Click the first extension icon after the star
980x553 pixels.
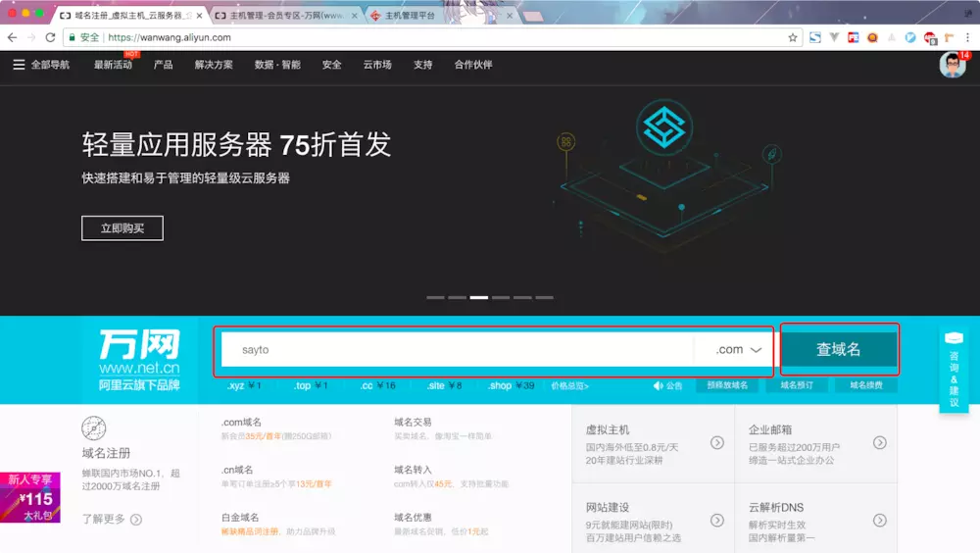click(815, 37)
